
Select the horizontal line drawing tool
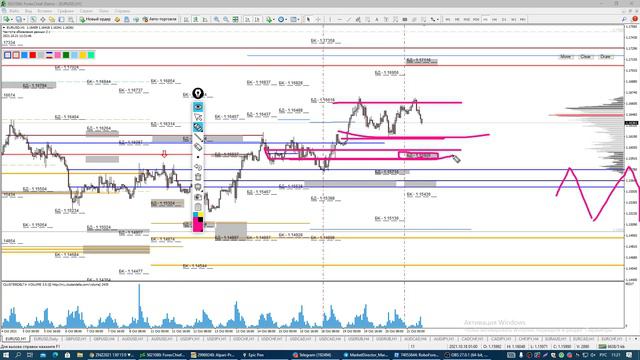[x=340, y=19]
